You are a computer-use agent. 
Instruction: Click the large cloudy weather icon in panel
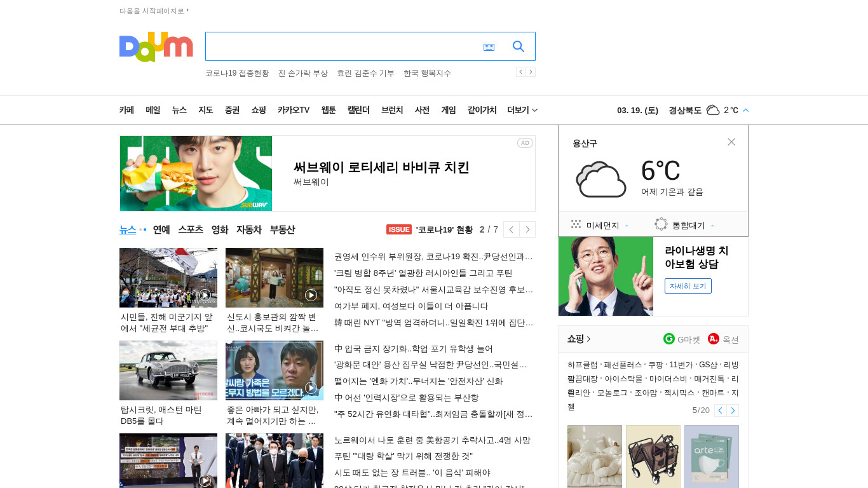[x=601, y=179]
